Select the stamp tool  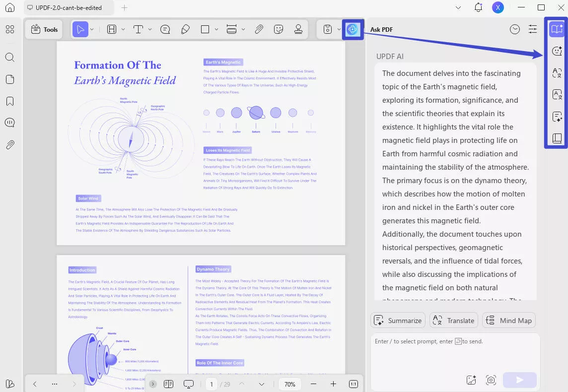click(298, 29)
